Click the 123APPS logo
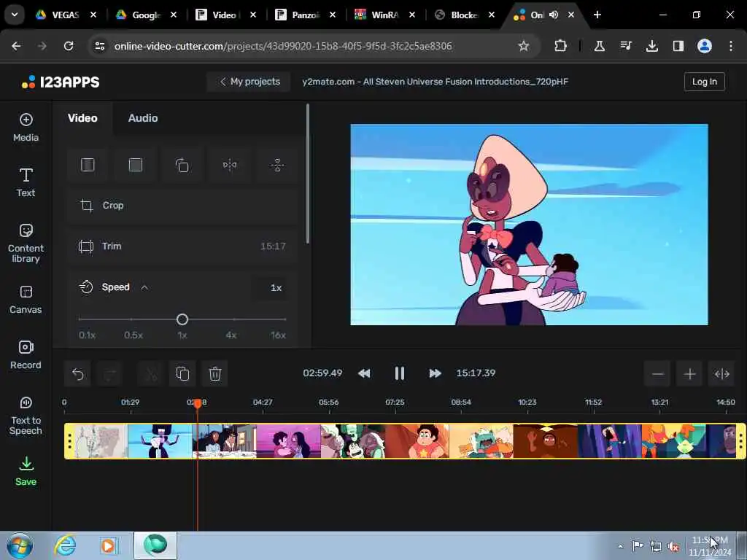 point(61,82)
